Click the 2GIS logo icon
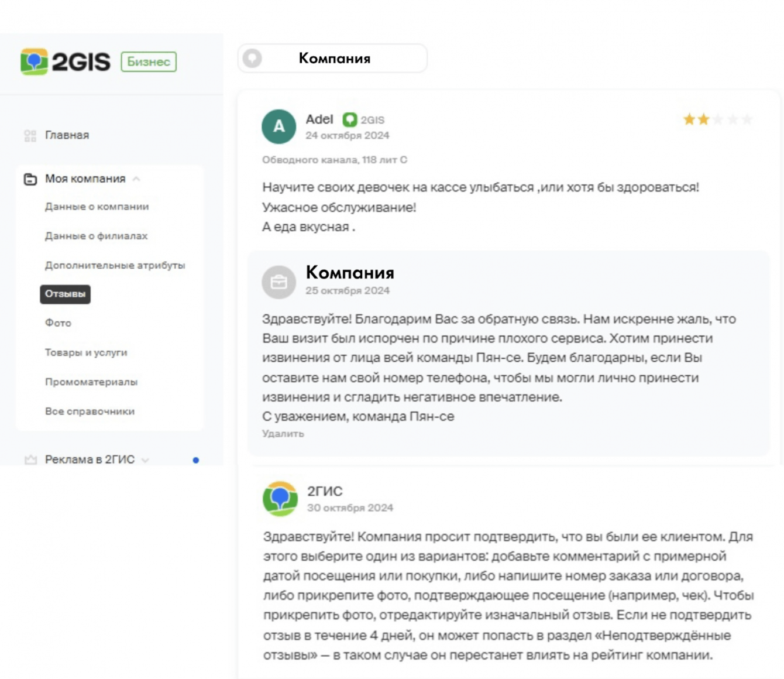Screen dimensions: 784x679 click(x=34, y=61)
